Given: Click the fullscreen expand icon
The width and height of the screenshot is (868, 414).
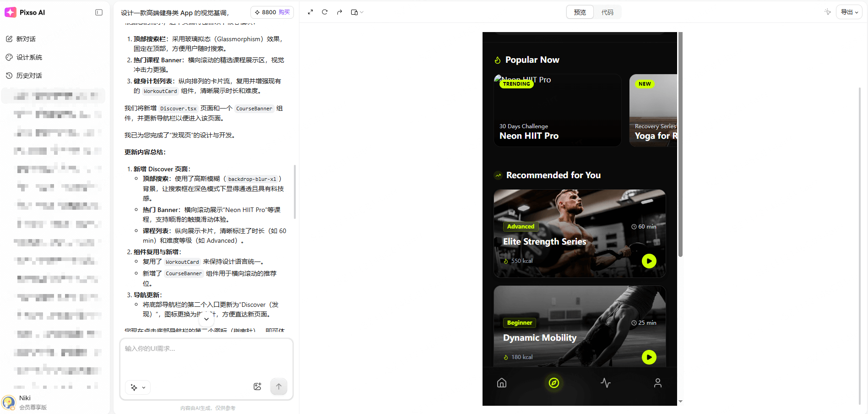Looking at the screenshot, I should coord(310,12).
